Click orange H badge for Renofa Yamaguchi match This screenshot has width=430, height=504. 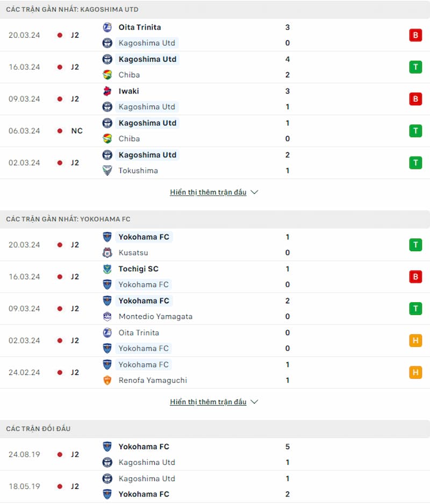click(x=415, y=372)
